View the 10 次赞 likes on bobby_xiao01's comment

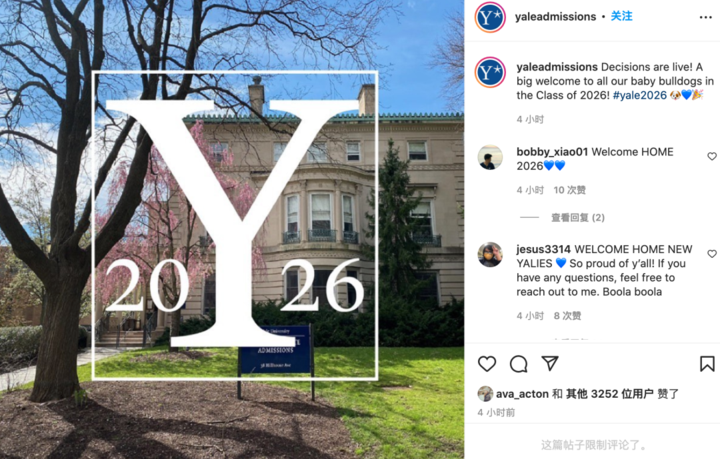tap(569, 190)
